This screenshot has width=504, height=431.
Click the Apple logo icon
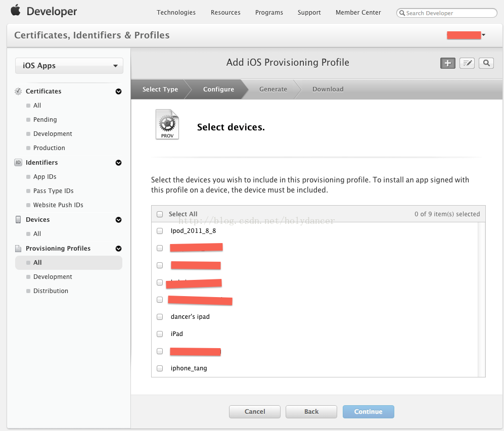pos(16,11)
